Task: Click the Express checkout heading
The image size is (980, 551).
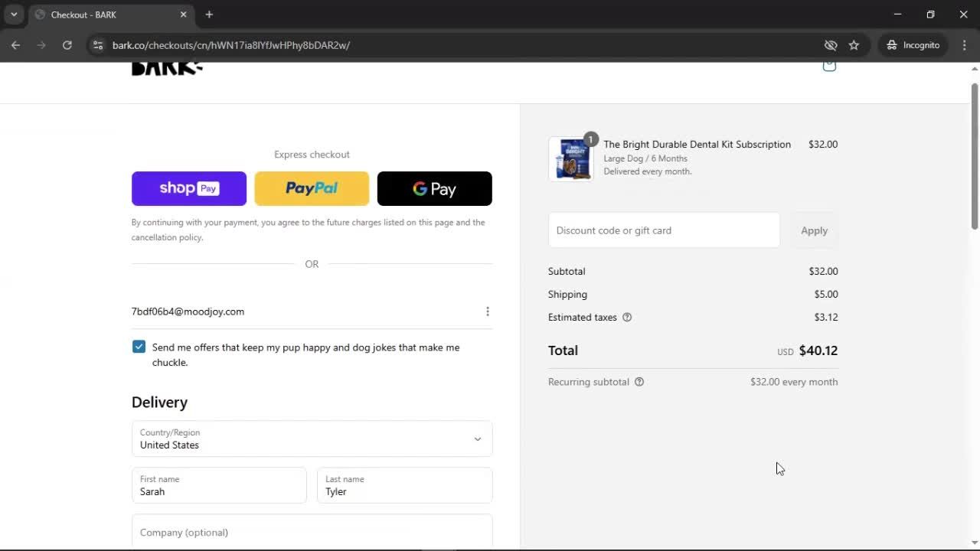Action: [x=312, y=155]
